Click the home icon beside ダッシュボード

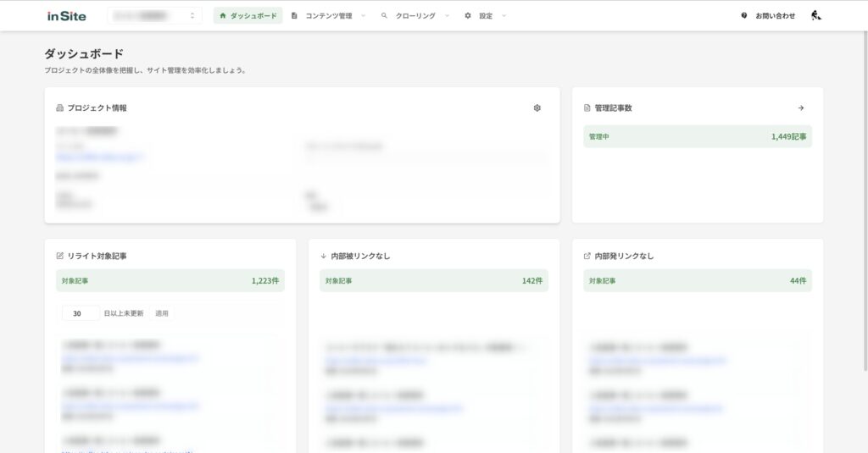pos(223,15)
